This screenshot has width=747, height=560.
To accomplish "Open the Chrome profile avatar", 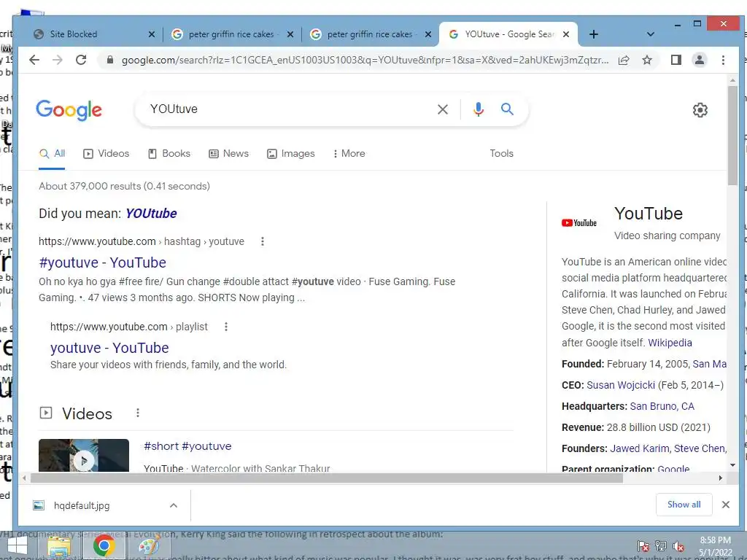I will 700,60.
